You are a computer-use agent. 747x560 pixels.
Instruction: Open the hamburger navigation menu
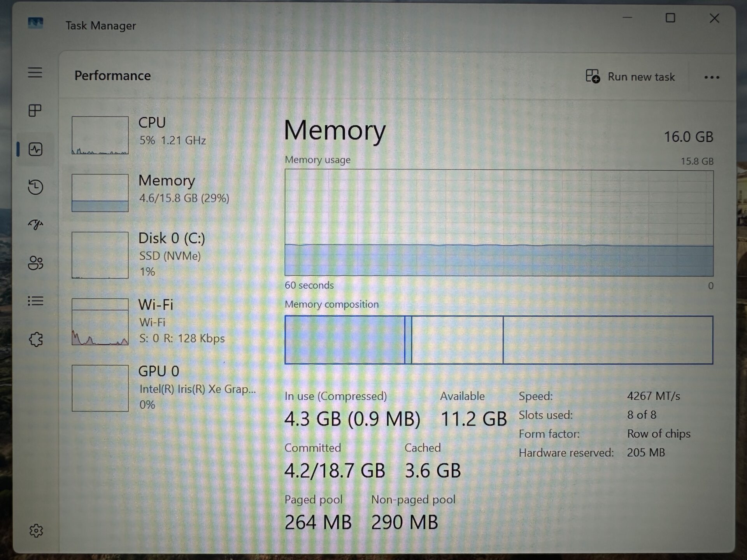pyautogui.click(x=35, y=72)
